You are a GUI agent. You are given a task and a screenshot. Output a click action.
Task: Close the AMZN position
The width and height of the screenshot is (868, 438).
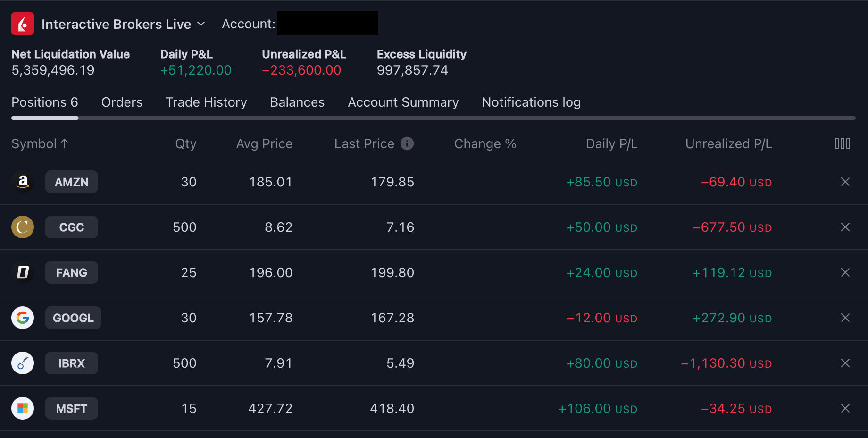coord(845,182)
